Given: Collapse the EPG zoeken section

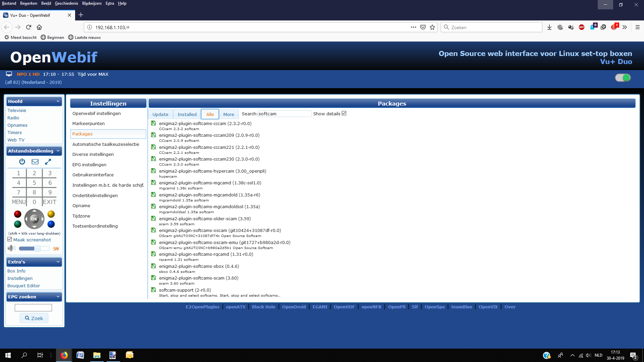Looking at the screenshot, I should [x=58, y=297].
